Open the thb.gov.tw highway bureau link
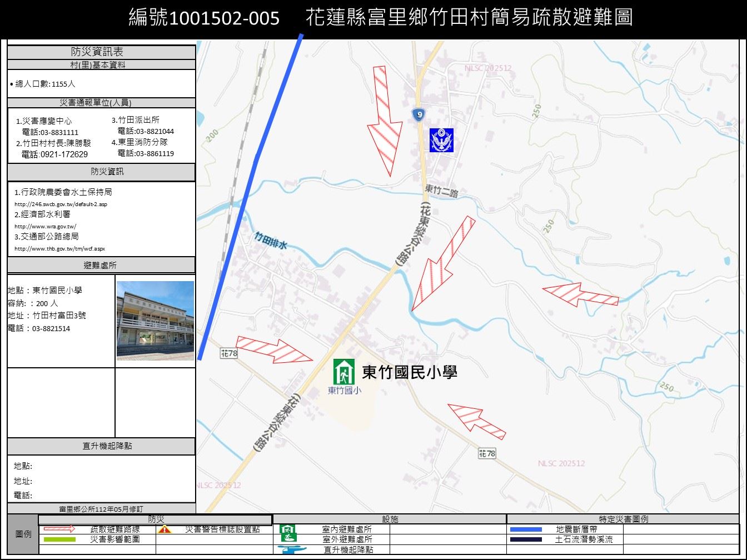Viewport: 747px width, 560px height. coord(59,249)
